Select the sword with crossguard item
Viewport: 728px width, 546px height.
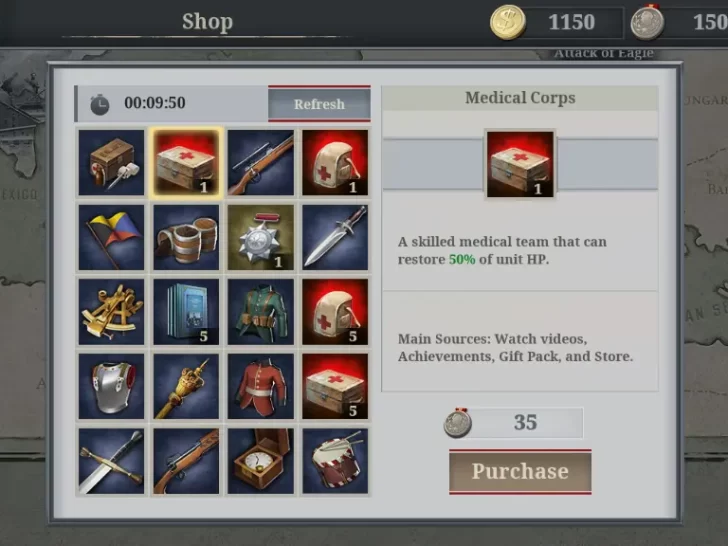111,461
